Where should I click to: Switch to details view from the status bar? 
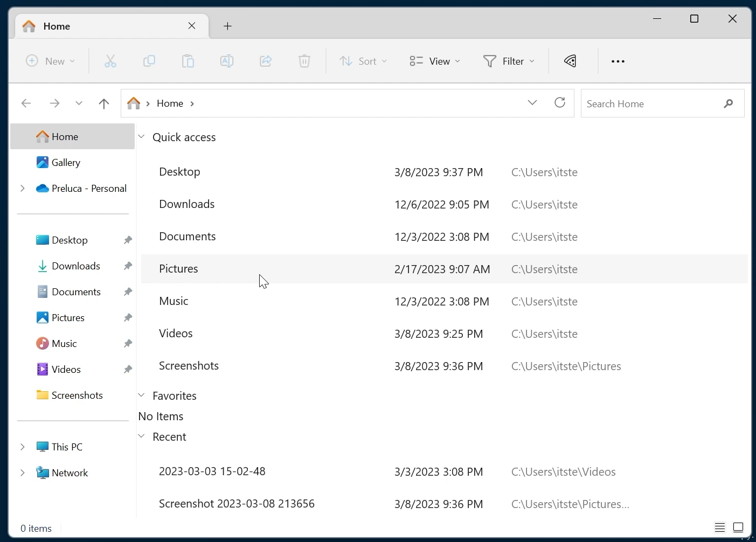coord(719,527)
